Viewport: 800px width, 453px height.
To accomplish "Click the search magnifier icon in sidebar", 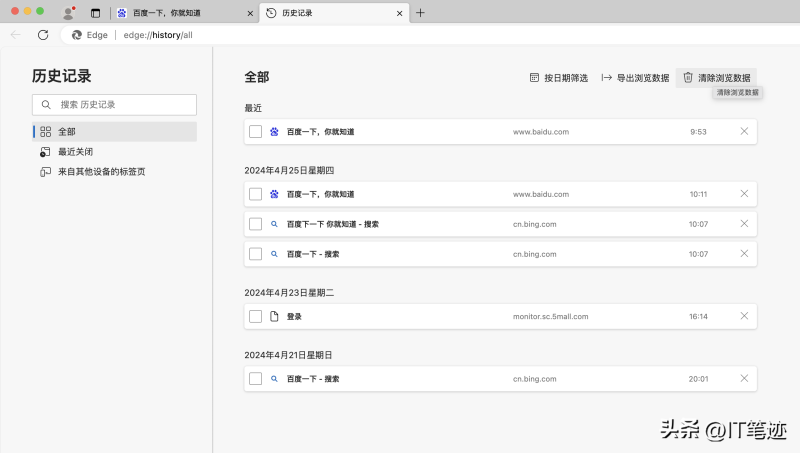I will click(x=46, y=105).
